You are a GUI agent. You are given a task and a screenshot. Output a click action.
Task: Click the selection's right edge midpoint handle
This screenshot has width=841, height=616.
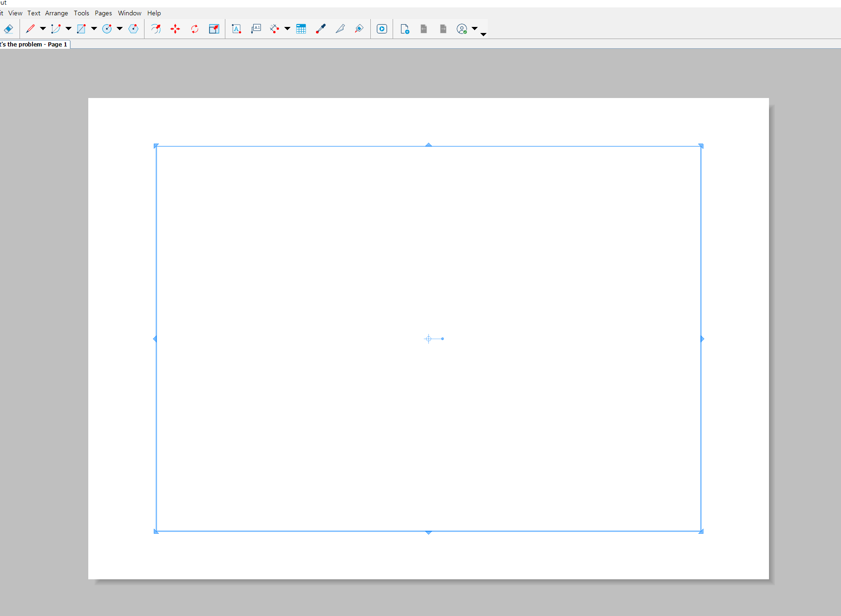(x=703, y=339)
